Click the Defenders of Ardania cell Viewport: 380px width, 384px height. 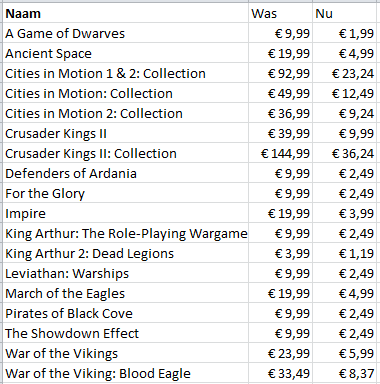click(126, 173)
